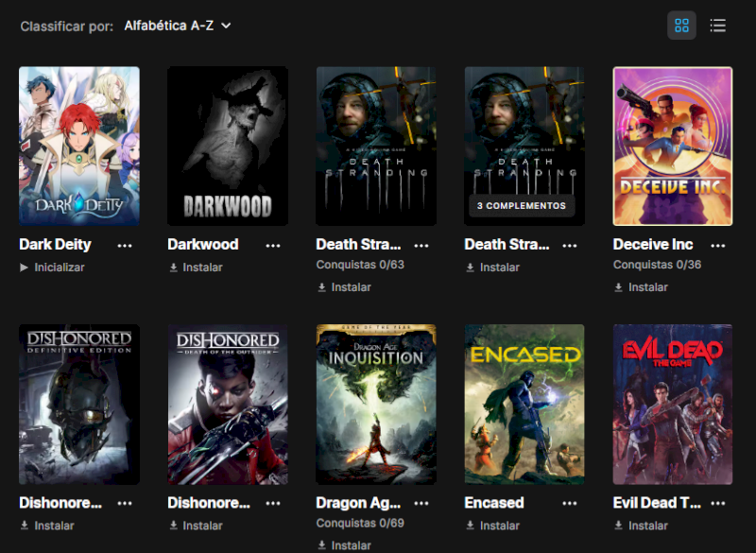Click Instalar under Dragon Age Inquisition
The image size is (756, 553).
coord(344,545)
